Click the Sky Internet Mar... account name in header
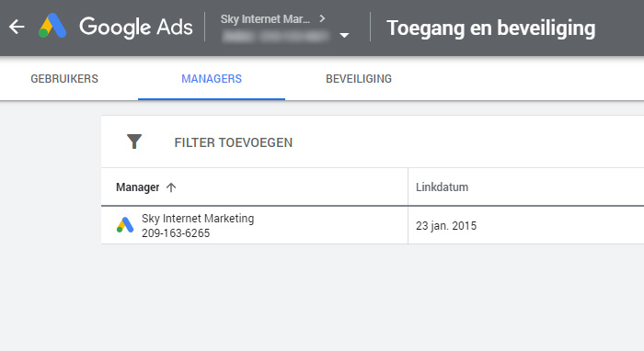The image size is (644, 351). pos(265,19)
